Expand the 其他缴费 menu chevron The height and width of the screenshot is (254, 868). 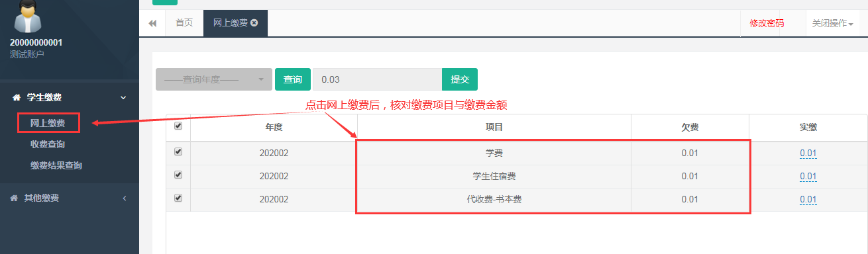(124, 198)
